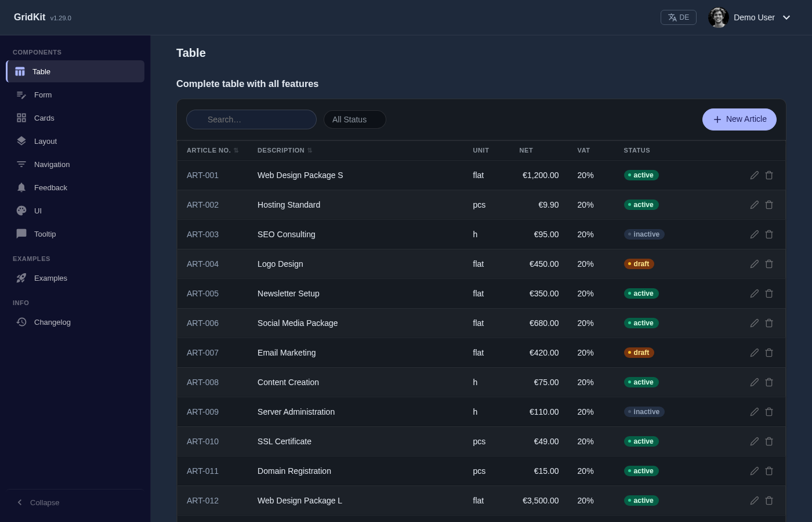The height and width of the screenshot is (522, 812).
Task: Edit Web Design Package L pencil icon
Action: (x=755, y=501)
